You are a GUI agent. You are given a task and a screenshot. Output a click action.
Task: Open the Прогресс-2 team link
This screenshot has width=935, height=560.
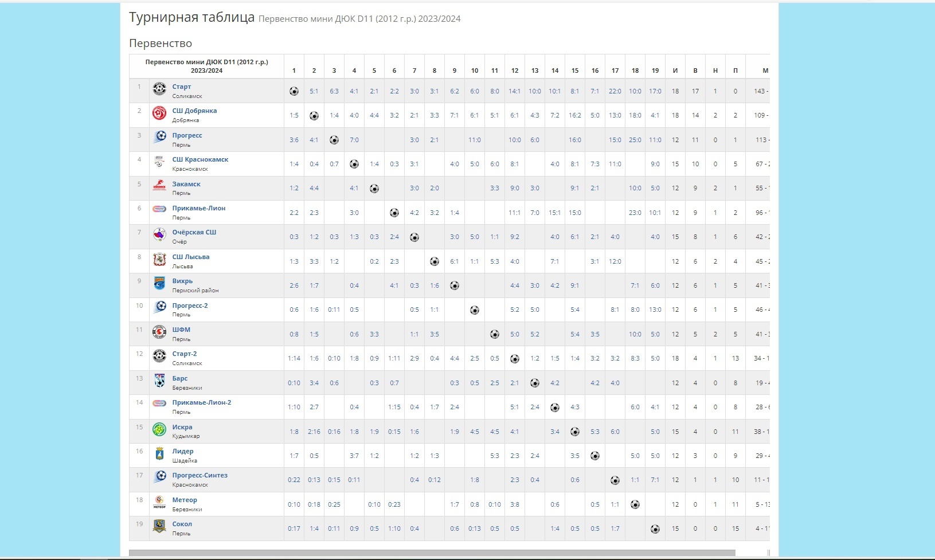tap(190, 306)
